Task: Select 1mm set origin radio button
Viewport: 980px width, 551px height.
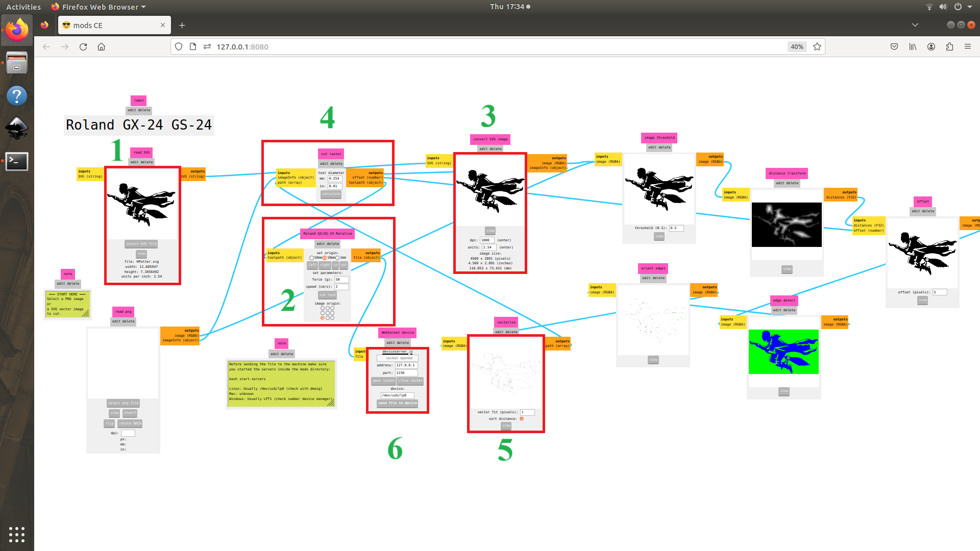Action: pos(337,258)
